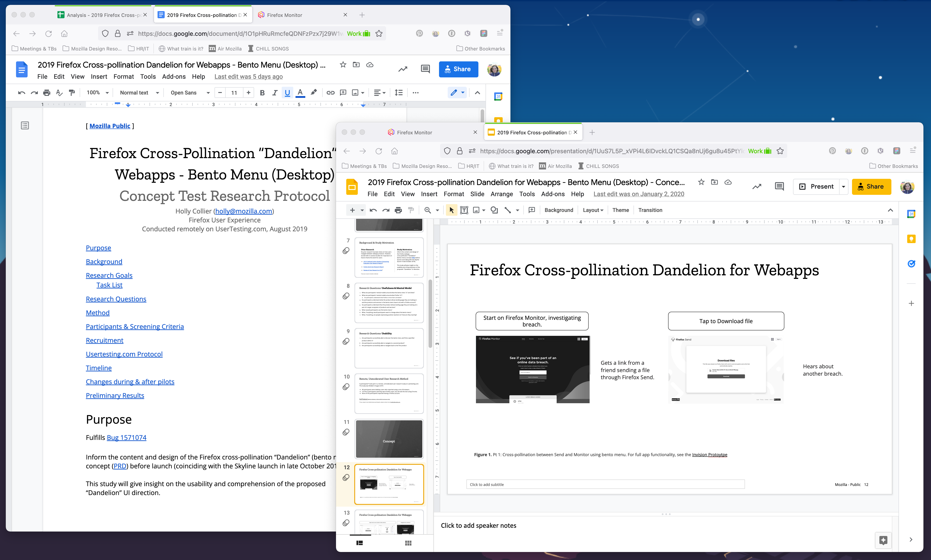The height and width of the screenshot is (560, 931).
Task: Select the shape tool in Slides
Action: (x=494, y=210)
